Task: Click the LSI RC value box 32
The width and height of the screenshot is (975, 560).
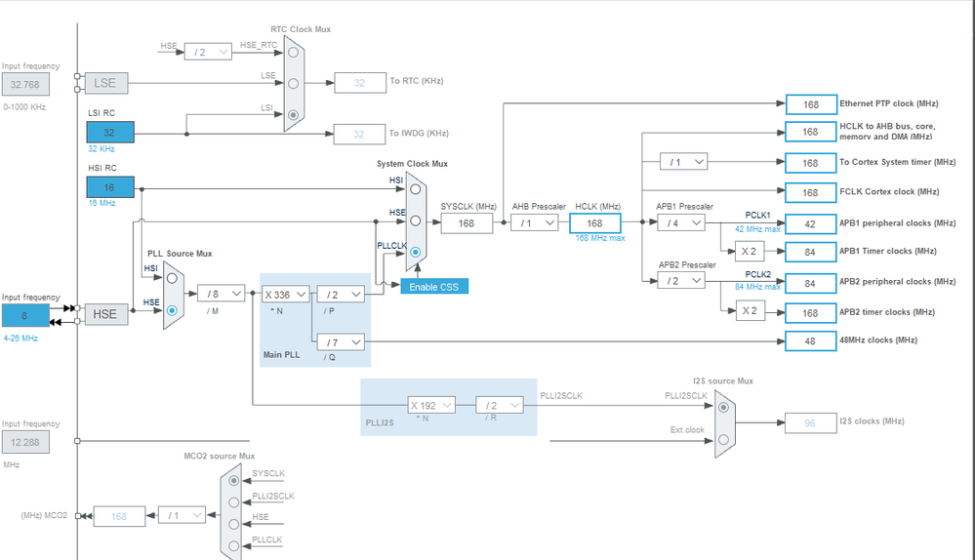Action: [110, 133]
